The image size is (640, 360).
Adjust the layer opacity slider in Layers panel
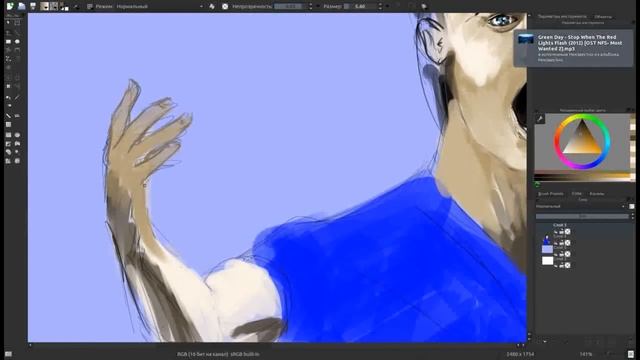tap(582, 216)
